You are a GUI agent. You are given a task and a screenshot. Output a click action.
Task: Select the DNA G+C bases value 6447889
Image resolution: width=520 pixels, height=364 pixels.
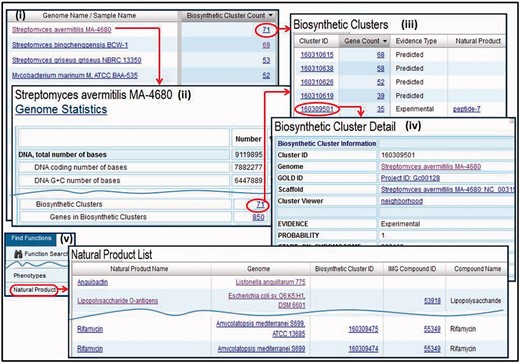pyautogui.click(x=248, y=181)
